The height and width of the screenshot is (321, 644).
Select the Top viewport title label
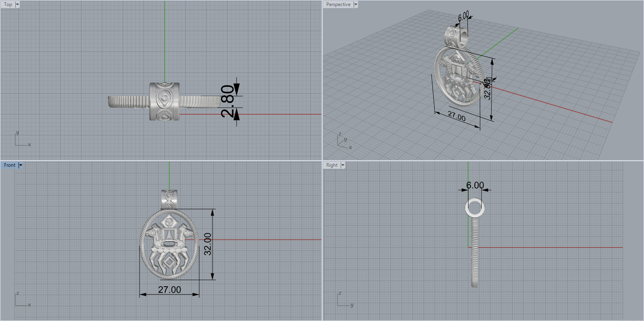pos(8,4)
